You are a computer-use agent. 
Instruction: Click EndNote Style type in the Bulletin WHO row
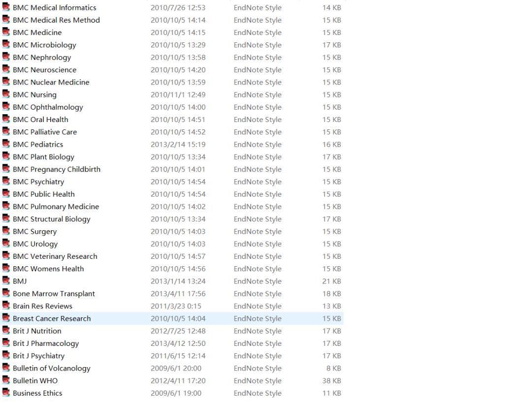tap(258, 381)
